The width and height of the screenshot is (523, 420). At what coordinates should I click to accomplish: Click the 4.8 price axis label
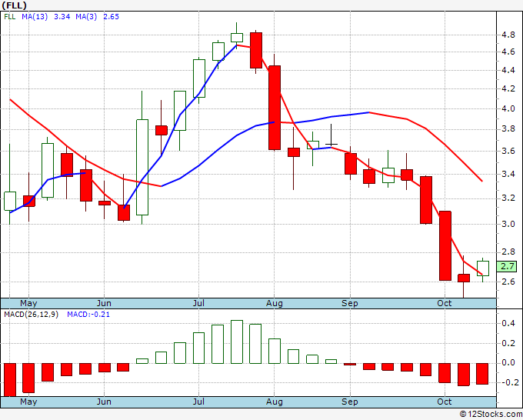(x=508, y=35)
